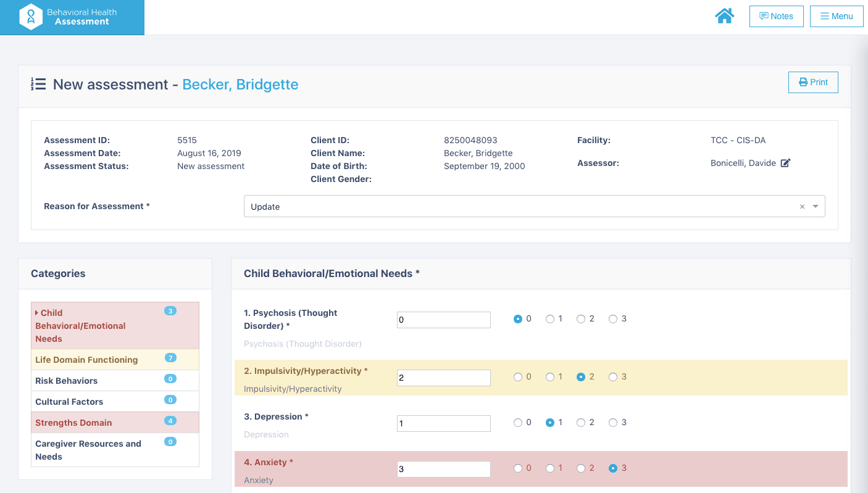Set Anxiety rating to 0
The width and height of the screenshot is (868, 493).
(517, 468)
